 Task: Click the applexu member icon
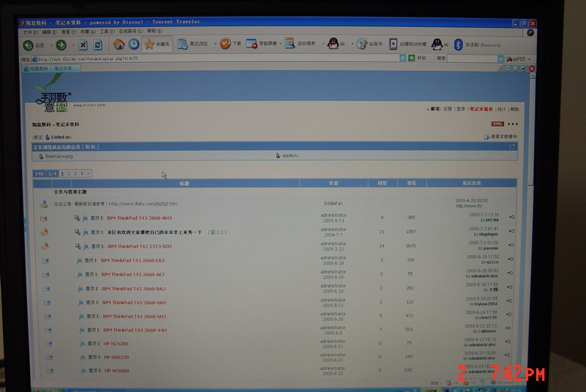pos(278,155)
